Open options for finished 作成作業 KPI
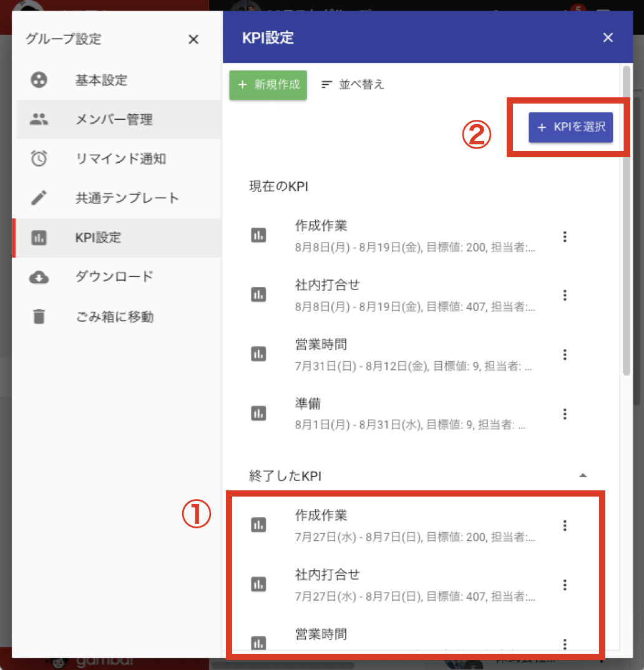This screenshot has width=644, height=670. [565, 525]
